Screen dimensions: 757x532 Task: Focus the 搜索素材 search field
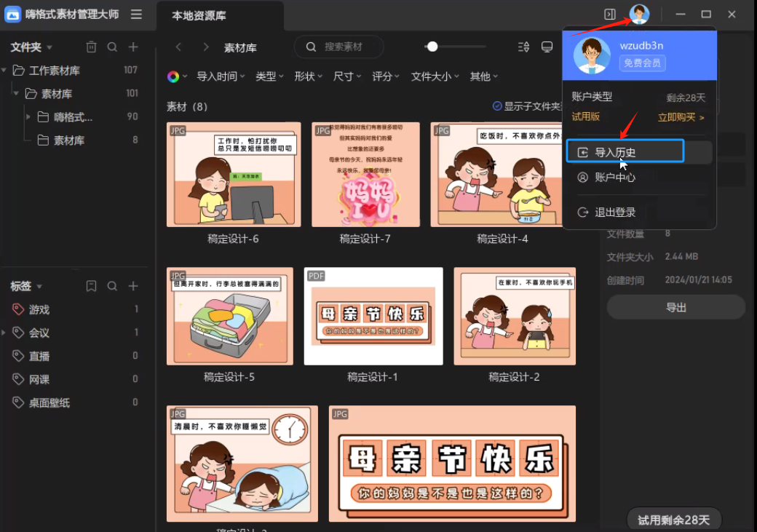pyautogui.click(x=339, y=47)
